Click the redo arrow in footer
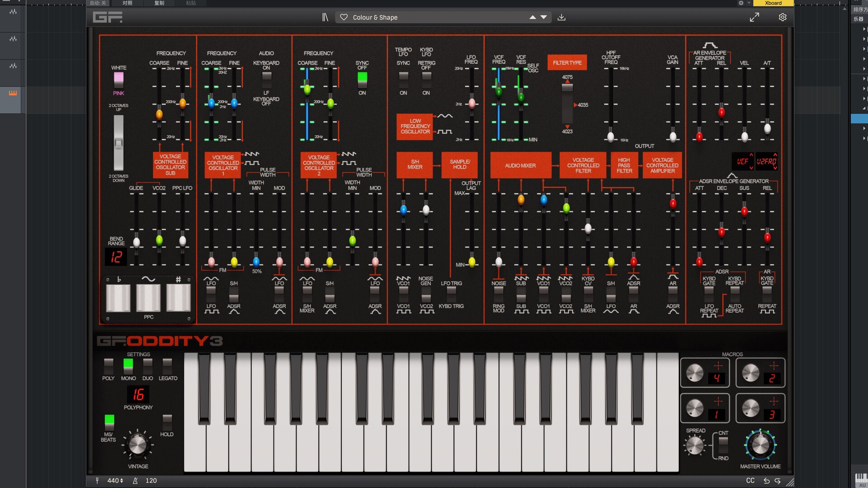Image resolution: width=868 pixels, height=488 pixels. click(x=778, y=481)
